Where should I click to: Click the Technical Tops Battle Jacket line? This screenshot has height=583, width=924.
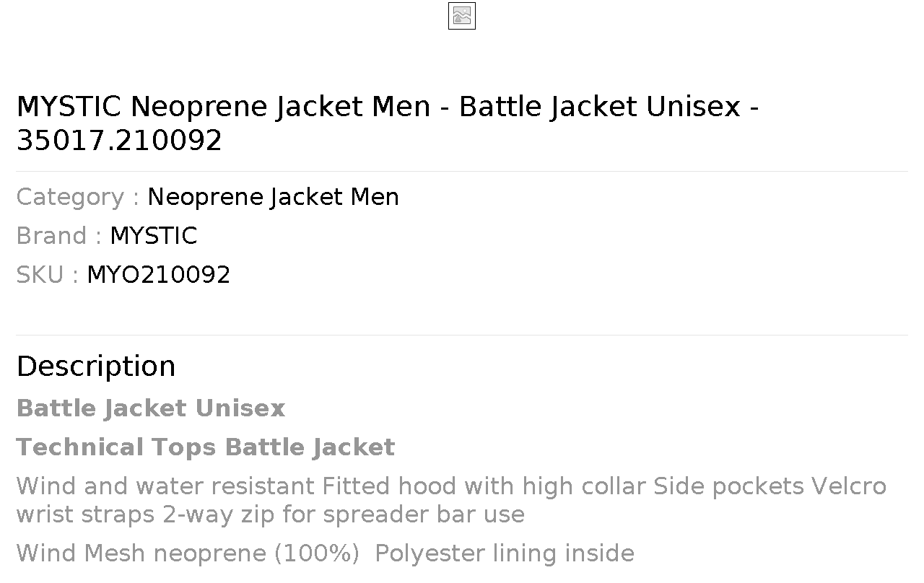point(206,447)
